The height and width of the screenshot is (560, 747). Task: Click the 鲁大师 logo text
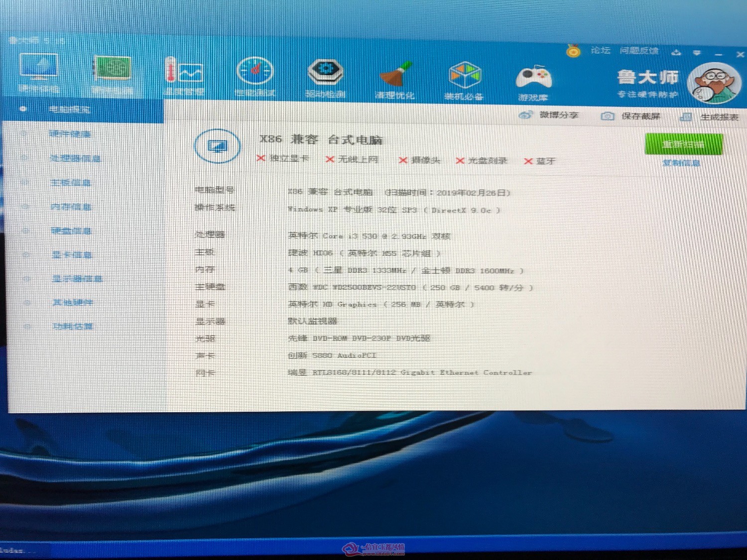click(x=647, y=78)
